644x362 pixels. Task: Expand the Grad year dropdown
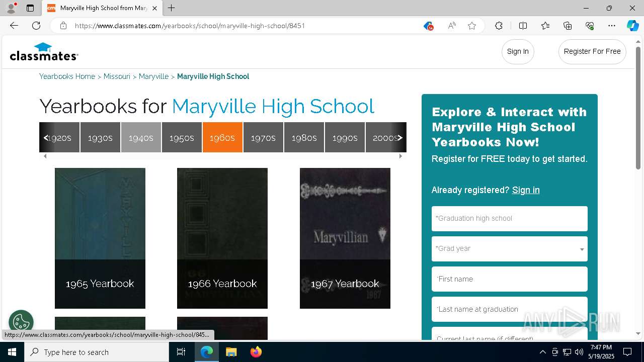(510, 249)
